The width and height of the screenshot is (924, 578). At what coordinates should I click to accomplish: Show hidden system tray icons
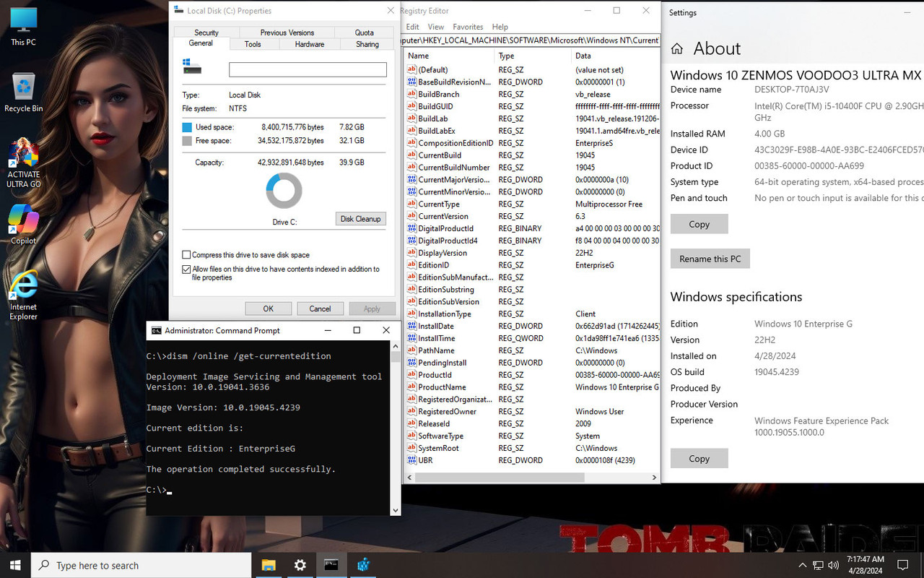(x=802, y=565)
